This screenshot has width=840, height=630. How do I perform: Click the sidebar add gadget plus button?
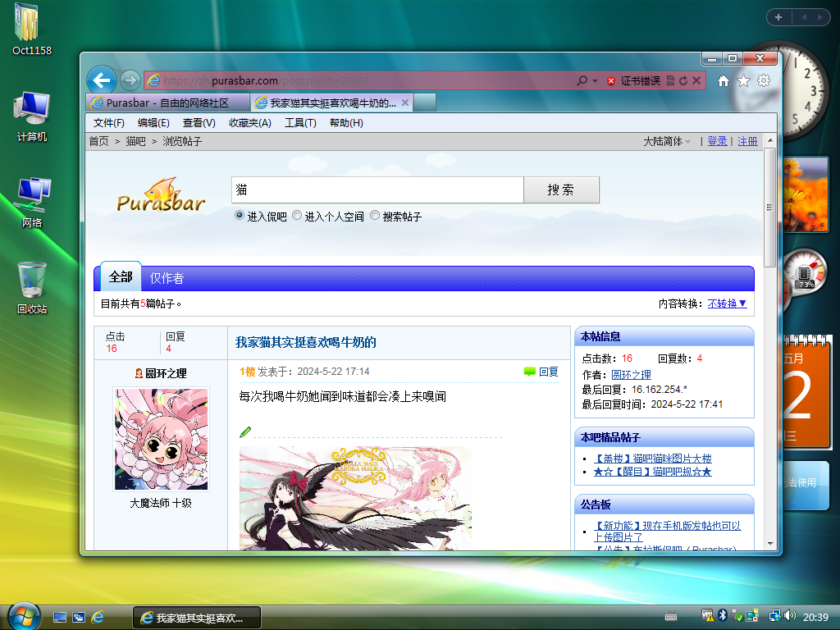pyautogui.click(x=778, y=17)
